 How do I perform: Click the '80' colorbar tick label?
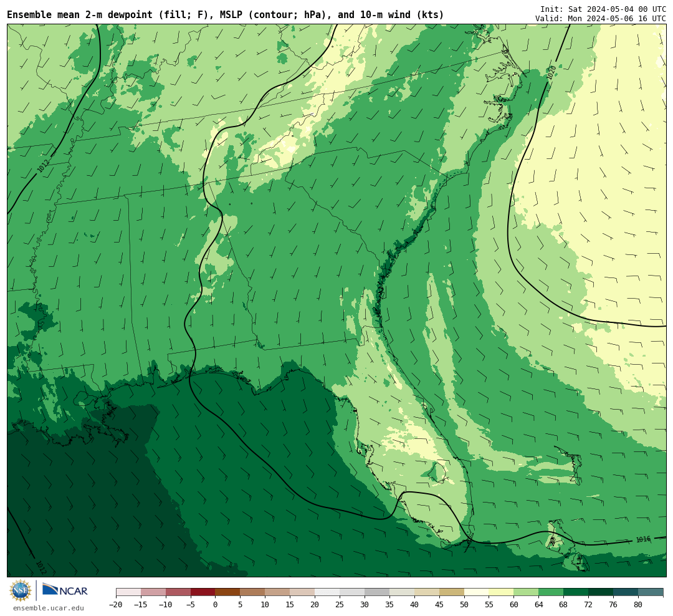[638, 605]
